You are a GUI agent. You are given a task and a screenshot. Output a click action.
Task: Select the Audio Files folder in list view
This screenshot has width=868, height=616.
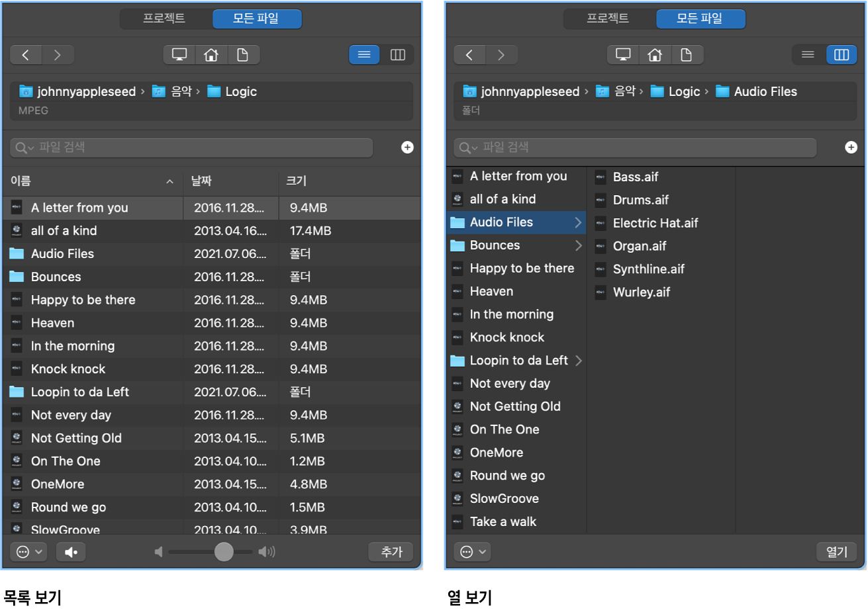pos(212,253)
